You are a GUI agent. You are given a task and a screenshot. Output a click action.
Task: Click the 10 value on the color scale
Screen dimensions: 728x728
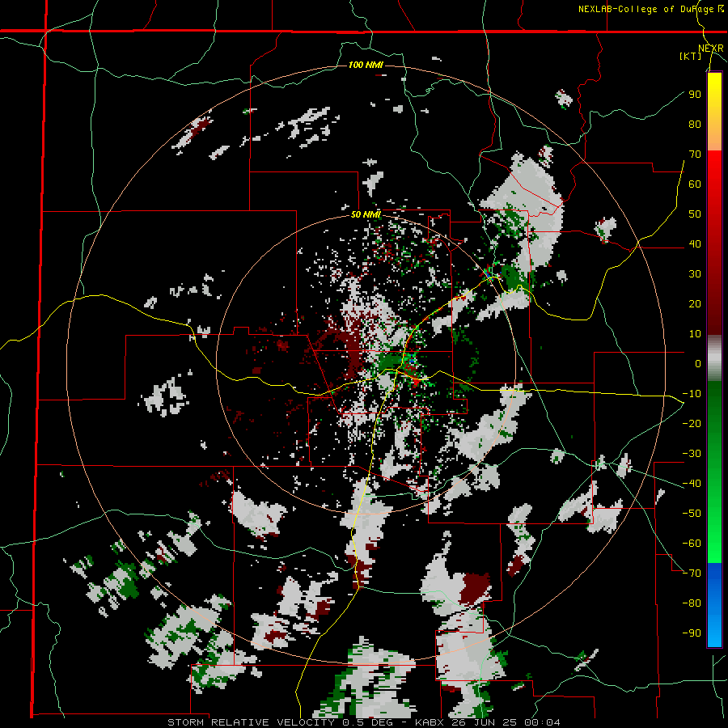pos(695,334)
